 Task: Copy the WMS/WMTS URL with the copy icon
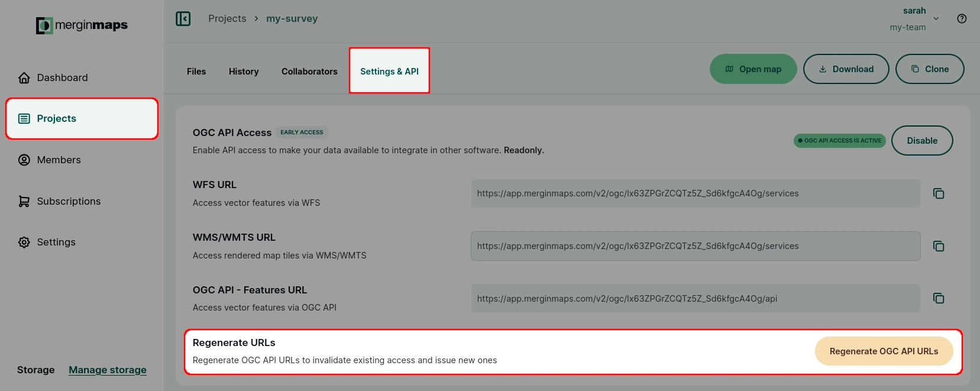(x=939, y=246)
